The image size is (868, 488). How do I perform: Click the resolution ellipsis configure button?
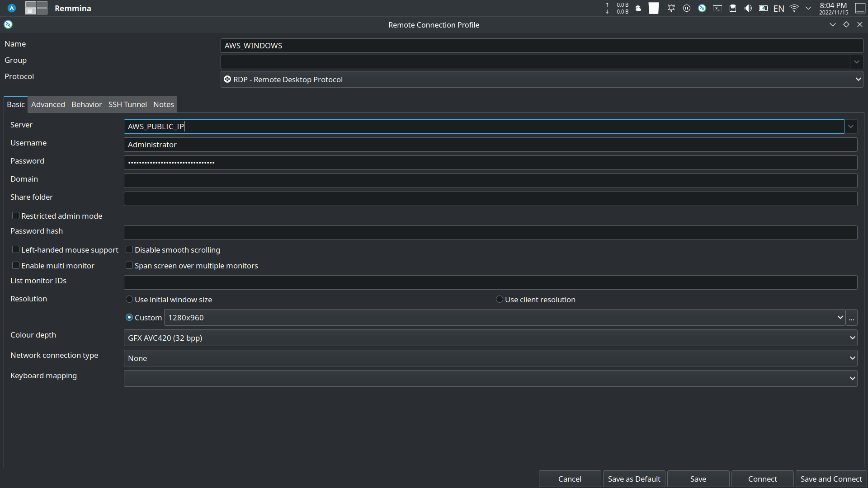coord(852,318)
